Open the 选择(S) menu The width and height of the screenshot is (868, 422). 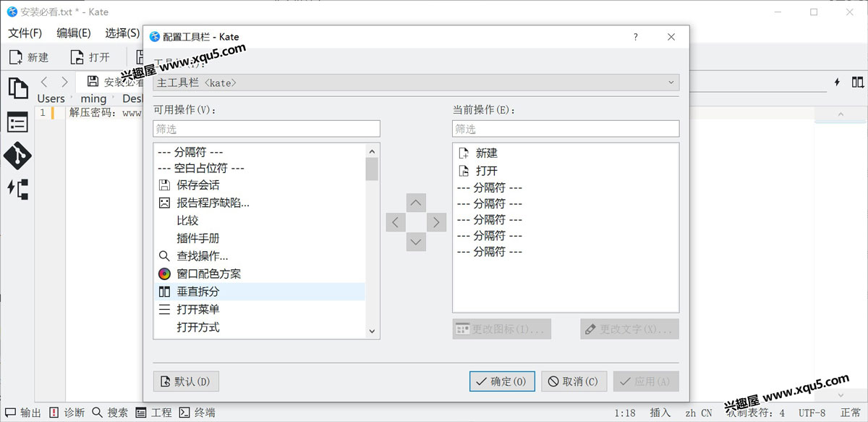point(122,33)
